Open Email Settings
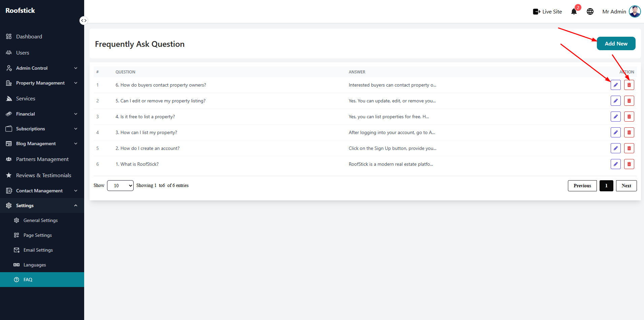This screenshot has height=320, width=644. 42,250
